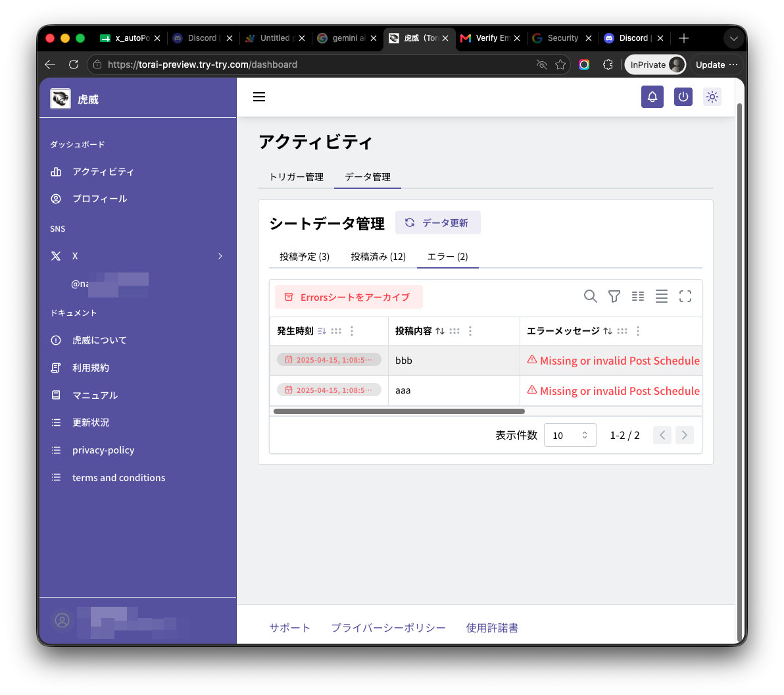
Task: Switch to トリガー管理 tab
Action: pos(296,176)
